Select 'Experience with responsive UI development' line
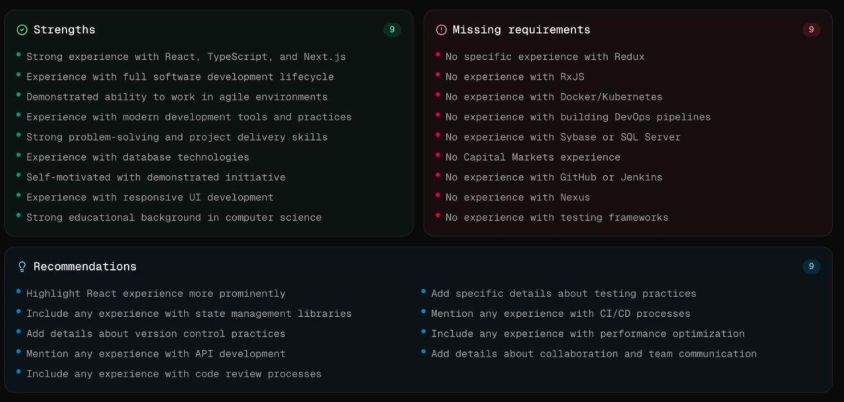The image size is (844, 402). click(150, 198)
